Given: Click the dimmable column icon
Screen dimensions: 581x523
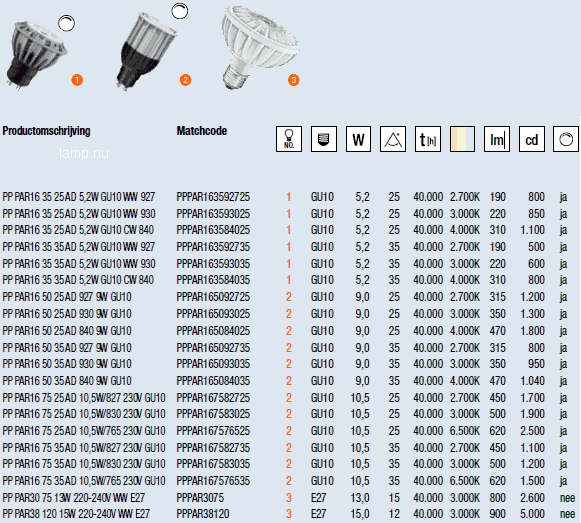Looking at the screenshot, I should tap(566, 139).
